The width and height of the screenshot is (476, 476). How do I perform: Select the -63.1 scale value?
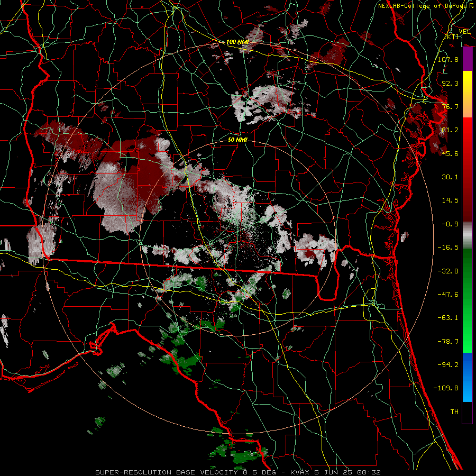pos(448,318)
